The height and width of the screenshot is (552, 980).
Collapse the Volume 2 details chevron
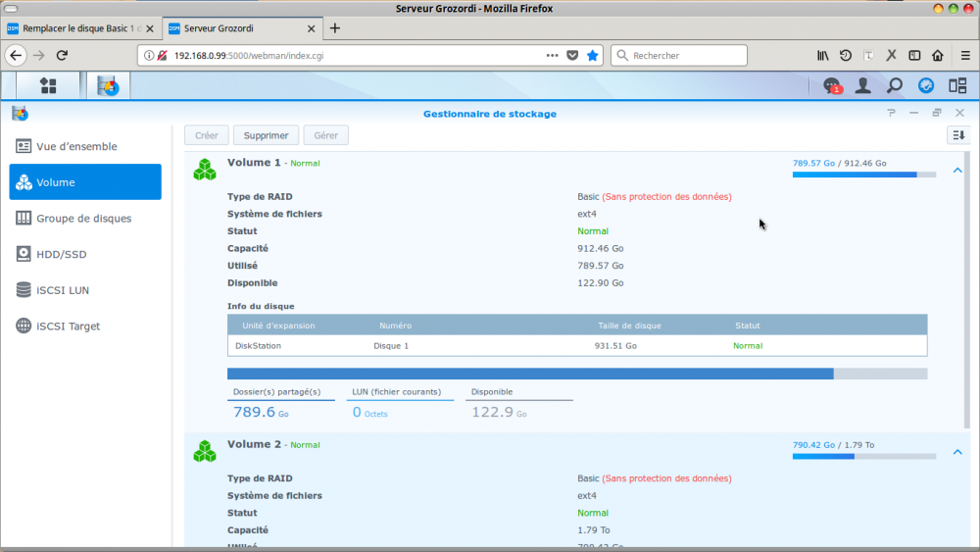(957, 451)
